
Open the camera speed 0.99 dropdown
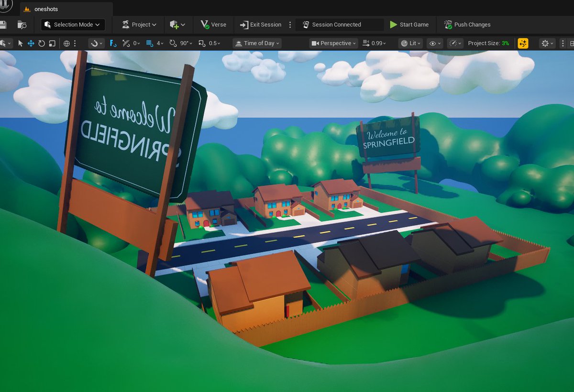(x=375, y=43)
